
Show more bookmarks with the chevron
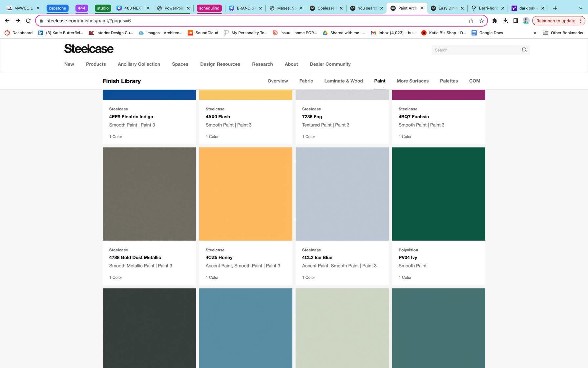(535, 33)
